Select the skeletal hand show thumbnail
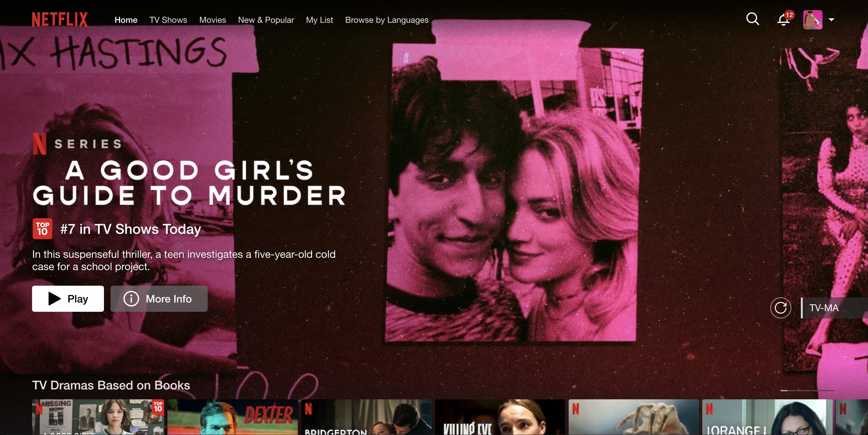Image resolution: width=868 pixels, height=435 pixels. (634, 417)
